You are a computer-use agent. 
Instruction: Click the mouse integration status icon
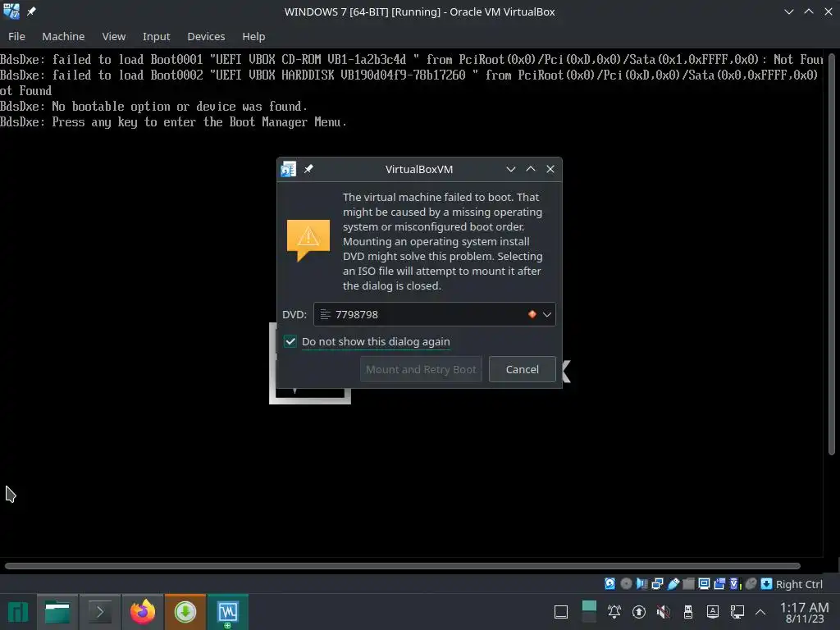click(x=751, y=583)
